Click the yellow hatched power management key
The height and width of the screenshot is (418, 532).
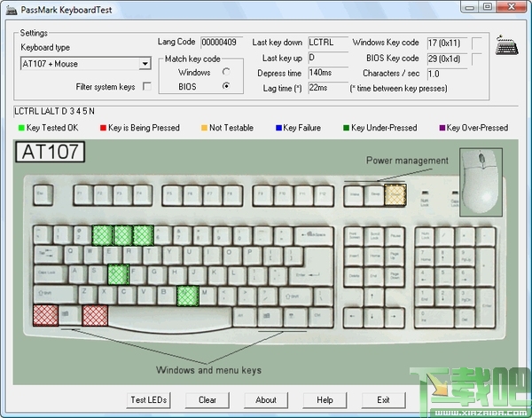[x=395, y=195]
